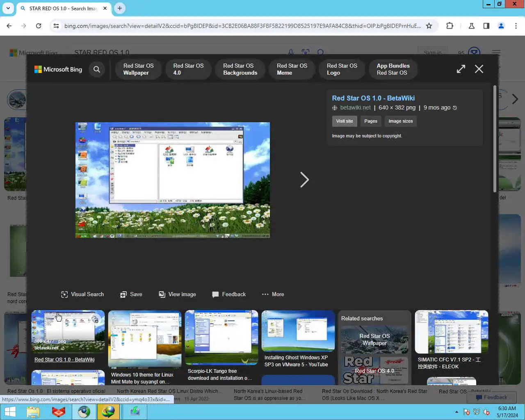Click the action center flag tray icon

click(x=467, y=412)
